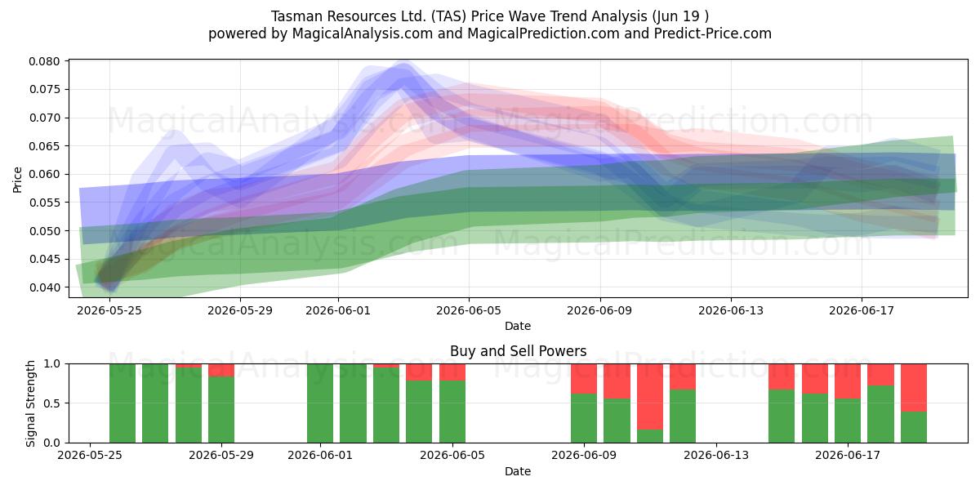Click the 1.0 signal strength tick label
This screenshot has width=980, height=490.
tap(52, 363)
